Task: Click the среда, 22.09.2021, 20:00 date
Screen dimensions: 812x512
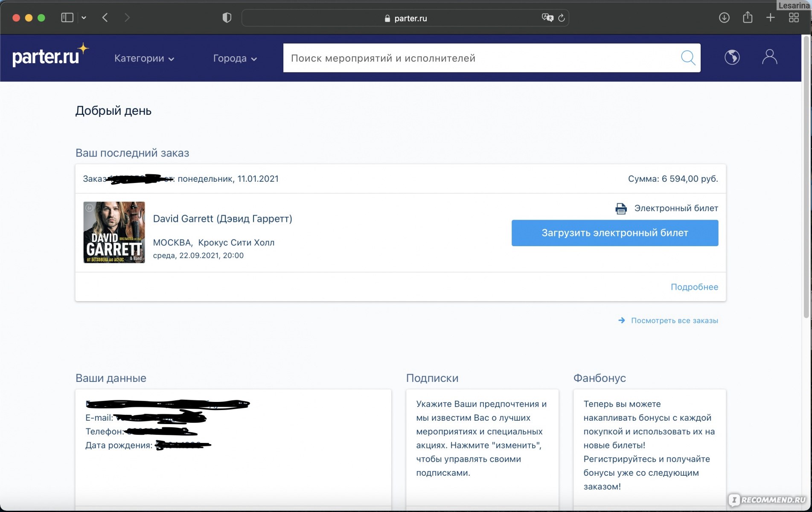Action: click(x=198, y=256)
